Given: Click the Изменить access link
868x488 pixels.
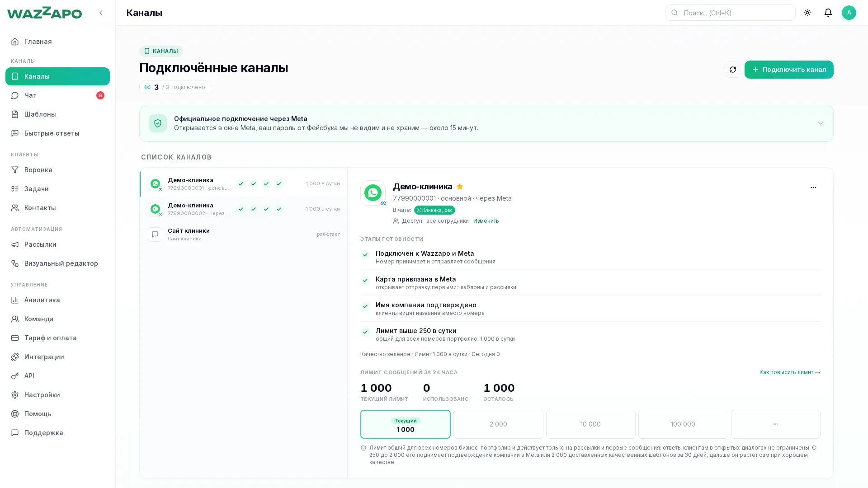Looking at the screenshot, I should pos(486,221).
